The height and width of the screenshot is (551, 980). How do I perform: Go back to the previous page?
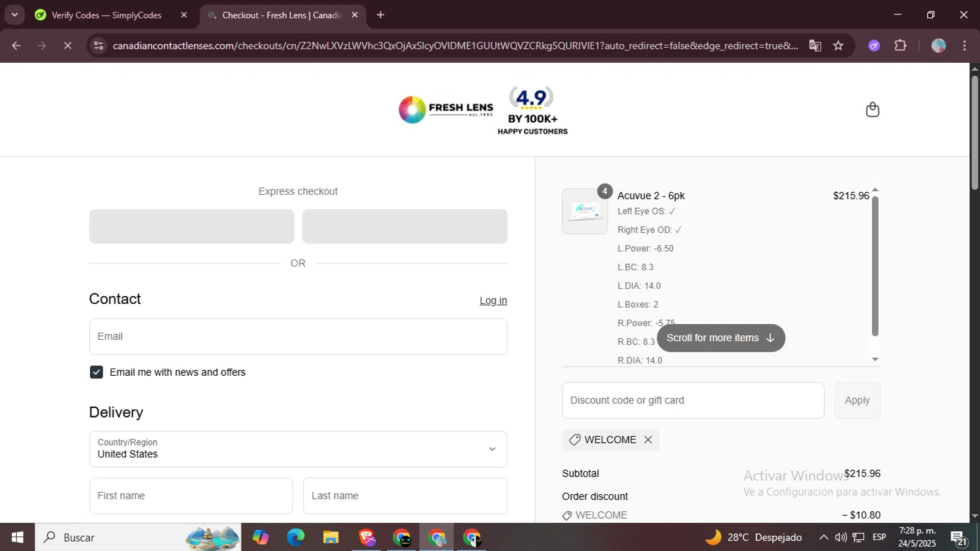click(16, 46)
